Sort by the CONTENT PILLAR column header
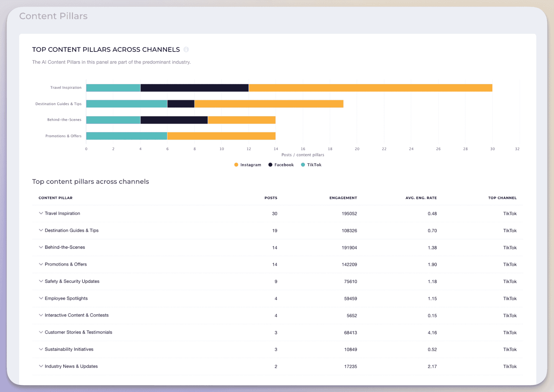The image size is (554, 392). click(55, 198)
